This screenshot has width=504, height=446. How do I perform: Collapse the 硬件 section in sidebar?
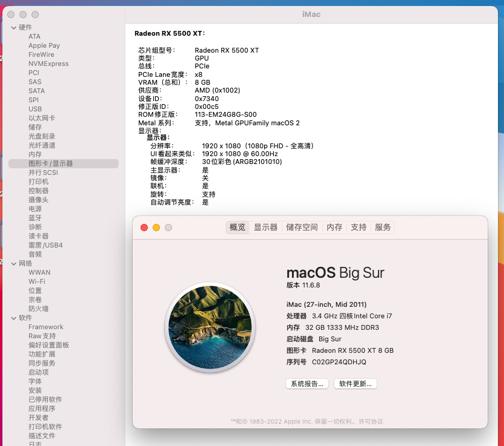(13, 28)
